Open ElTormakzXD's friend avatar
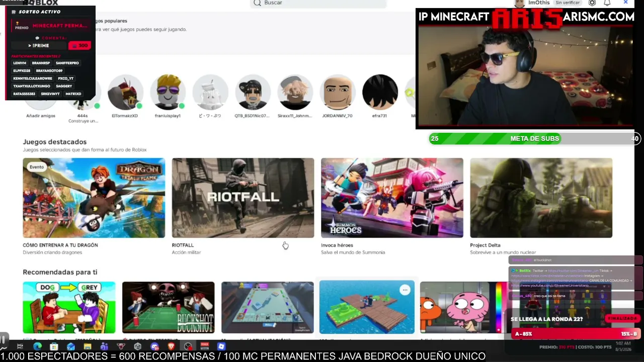The height and width of the screenshot is (362, 644). [x=125, y=92]
